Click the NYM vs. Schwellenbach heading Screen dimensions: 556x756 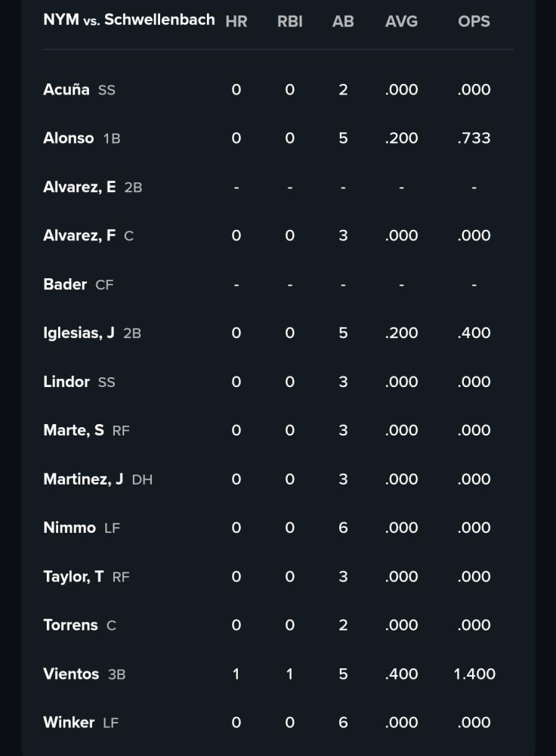(129, 20)
